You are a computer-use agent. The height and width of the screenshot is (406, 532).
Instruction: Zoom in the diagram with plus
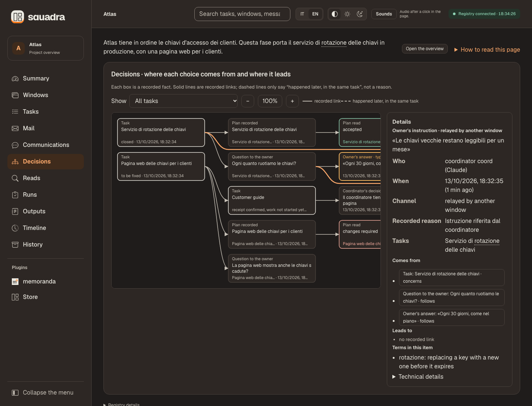[292, 101]
